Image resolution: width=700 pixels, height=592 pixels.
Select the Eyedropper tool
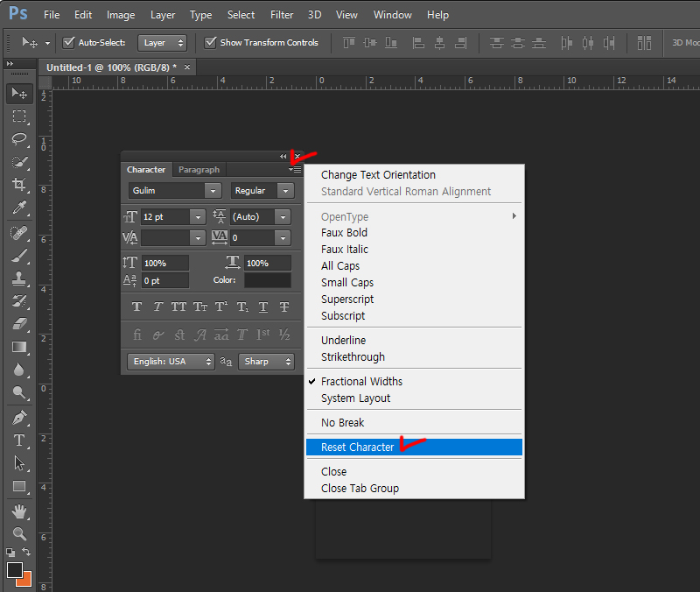pyautogui.click(x=19, y=208)
